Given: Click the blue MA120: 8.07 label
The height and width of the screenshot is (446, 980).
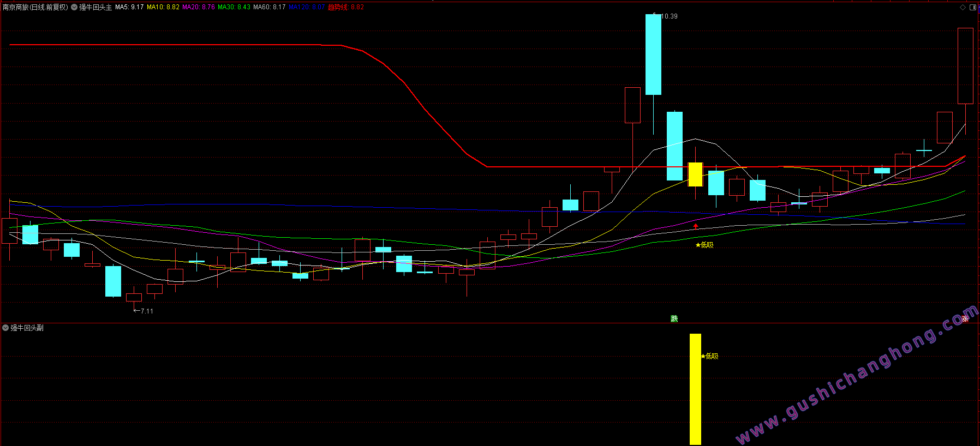Looking at the screenshot, I should [x=307, y=7].
